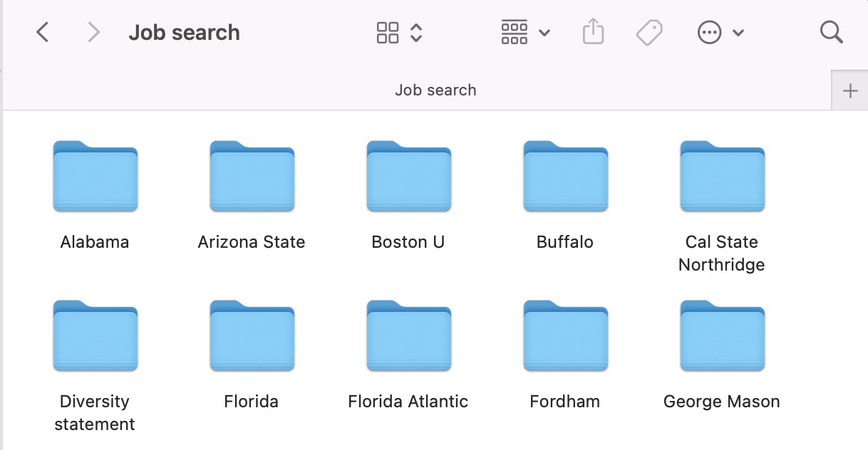Click the Diversity statement name label
The height and width of the screenshot is (450, 868).
[95, 413]
